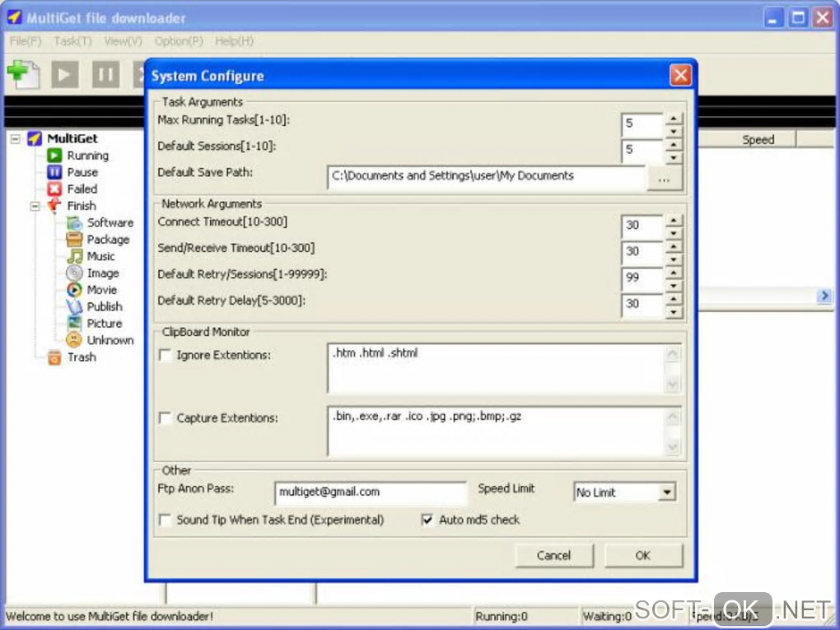Enable the Ignore Extentions checkbox
Viewport: 840px width, 630px height.
(x=166, y=355)
